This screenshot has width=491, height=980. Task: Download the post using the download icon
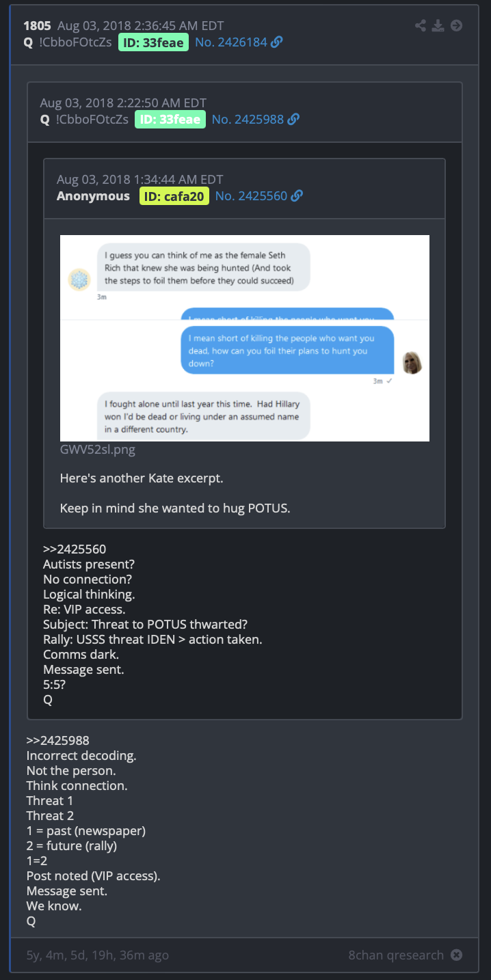[x=438, y=26]
